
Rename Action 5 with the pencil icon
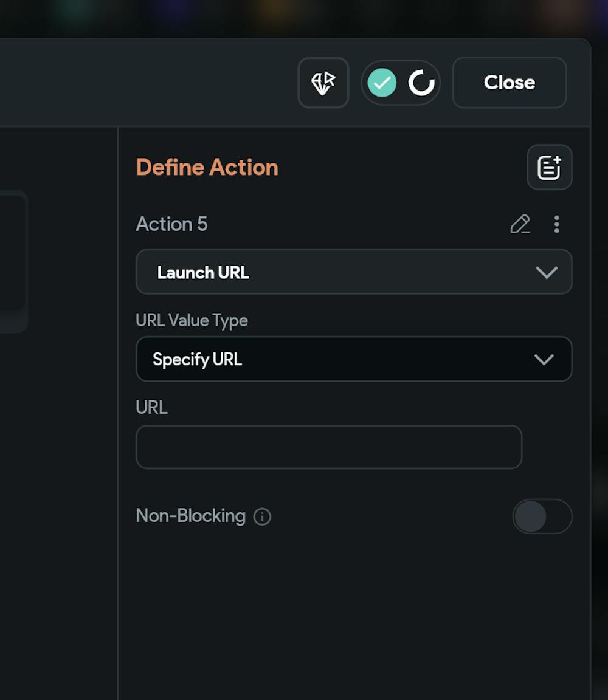coord(520,224)
